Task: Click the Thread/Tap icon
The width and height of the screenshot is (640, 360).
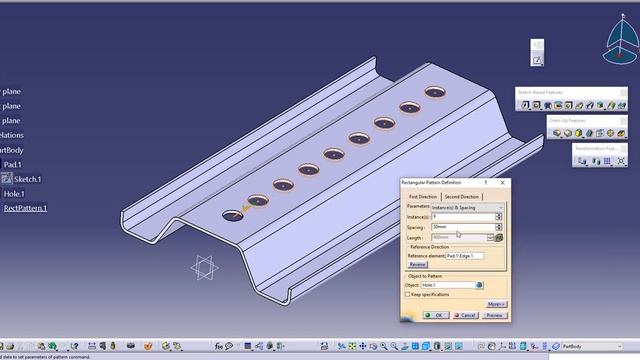Action: (610, 133)
